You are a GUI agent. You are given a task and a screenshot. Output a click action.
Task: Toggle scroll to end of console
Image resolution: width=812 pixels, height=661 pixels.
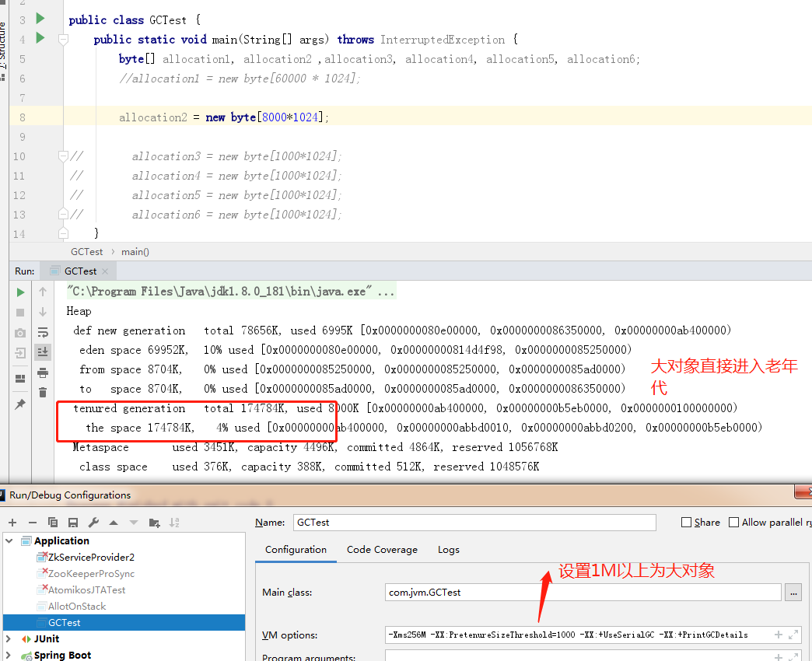[43, 352]
